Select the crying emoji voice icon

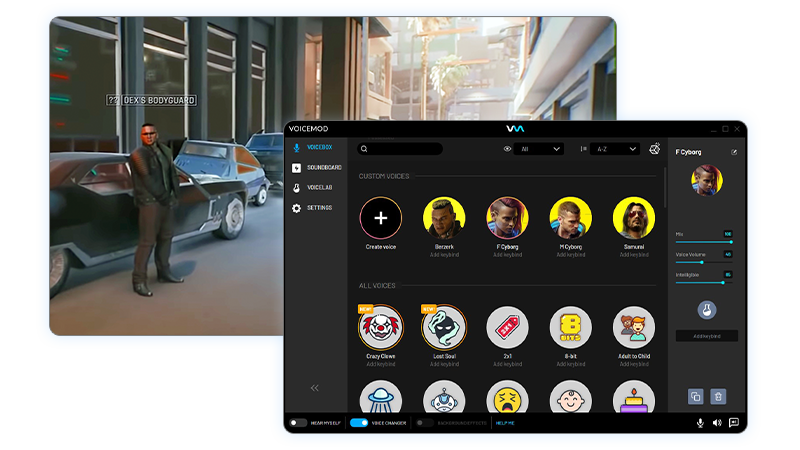507,397
